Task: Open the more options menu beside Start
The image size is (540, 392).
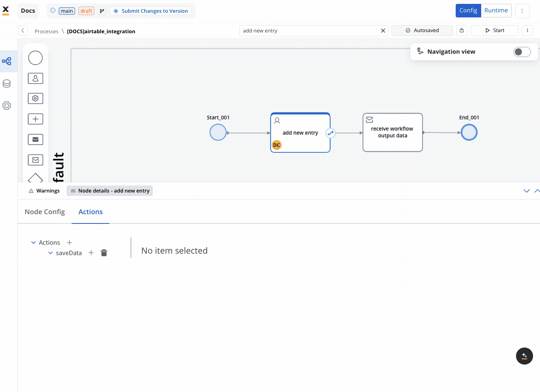Action: (527, 30)
